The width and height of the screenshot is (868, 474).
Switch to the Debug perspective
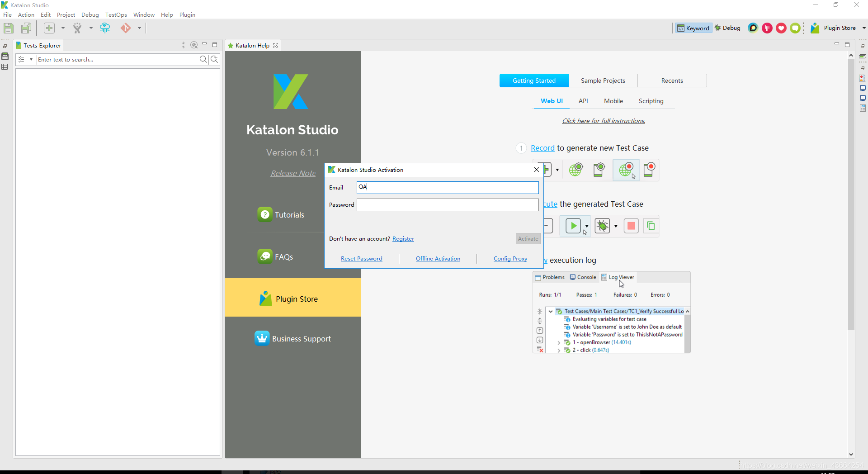pyautogui.click(x=727, y=28)
